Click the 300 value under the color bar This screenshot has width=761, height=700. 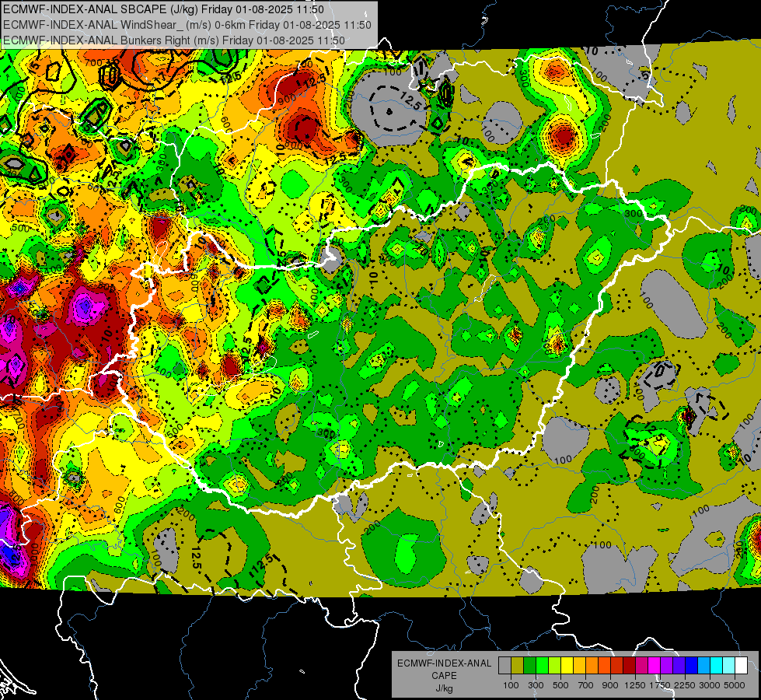(536, 685)
